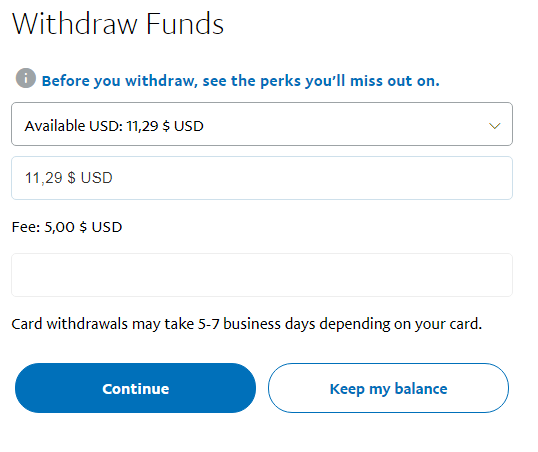Click the blank card selection field
Image resolution: width=538 pixels, height=452 pixels.
[x=262, y=275]
